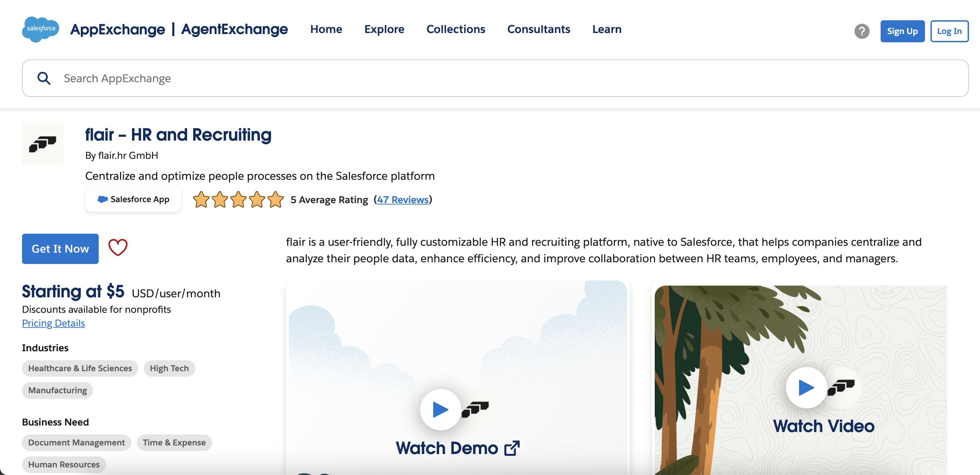980x475 pixels.
Task: Open the 47 Reviews link
Action: tap(403, 200)
